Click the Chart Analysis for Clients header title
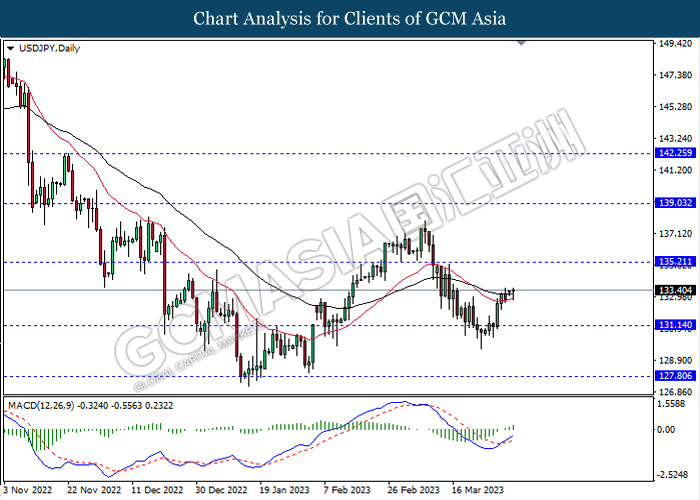 pos(350,19)
